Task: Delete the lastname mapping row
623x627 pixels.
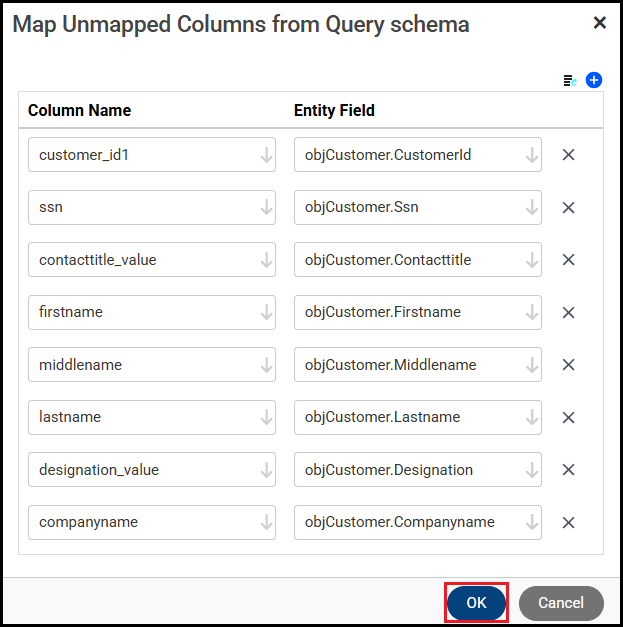Action: tap(568, 418)
